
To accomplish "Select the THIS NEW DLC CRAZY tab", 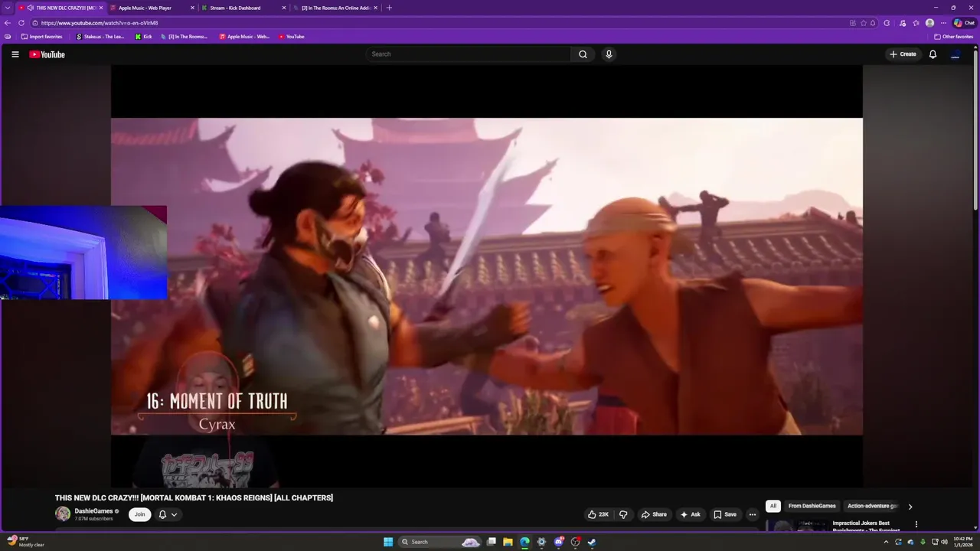I will coord(60,8).
